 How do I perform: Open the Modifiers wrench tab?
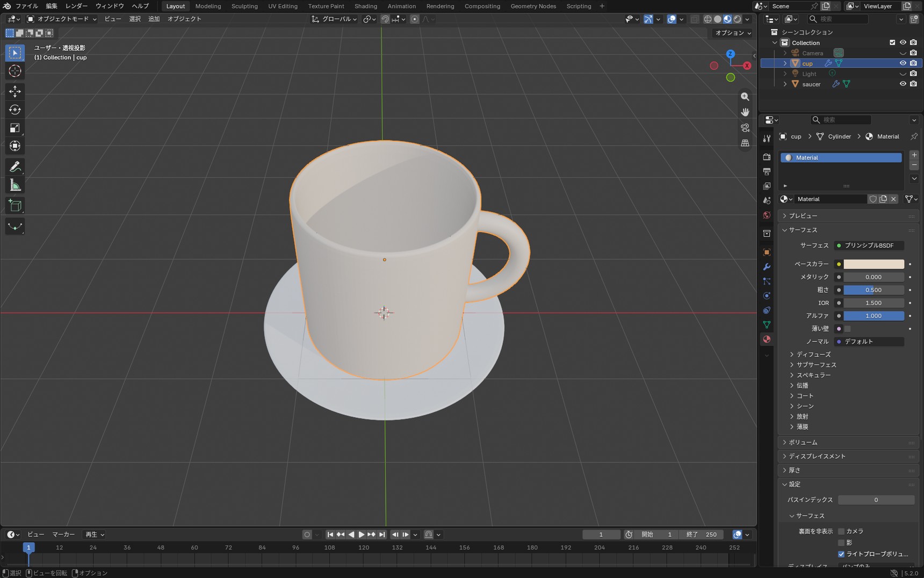pos(767,267)
